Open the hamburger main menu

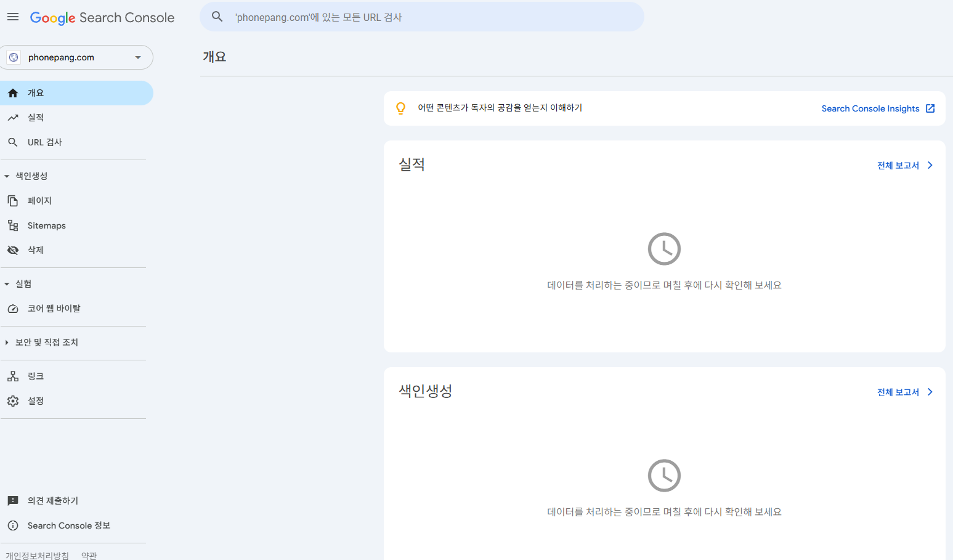pos(13,17)
